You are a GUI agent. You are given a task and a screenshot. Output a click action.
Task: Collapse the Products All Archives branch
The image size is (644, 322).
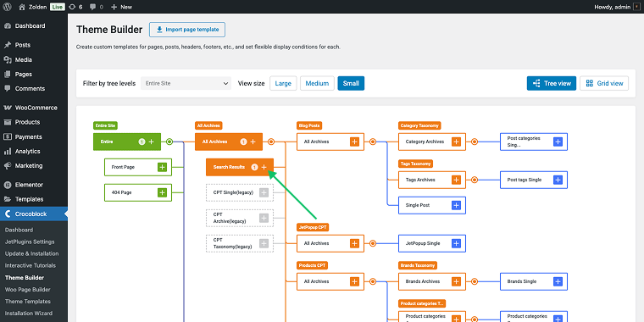point(373,281)
